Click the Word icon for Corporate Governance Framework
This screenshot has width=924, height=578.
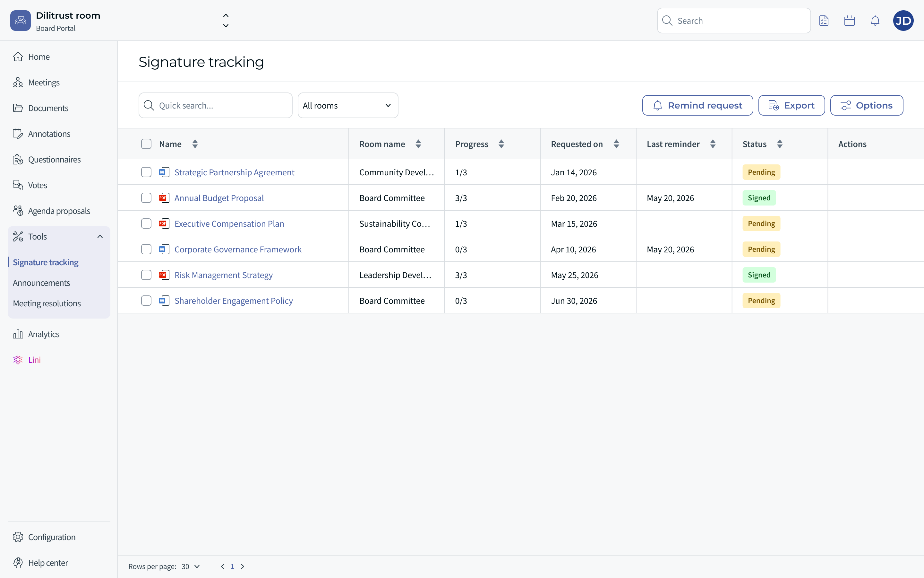coord(164,249)
